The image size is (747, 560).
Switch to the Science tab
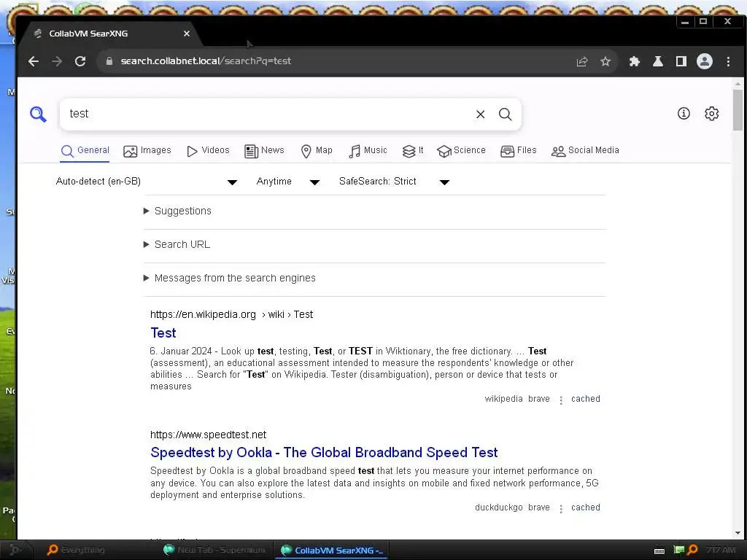[461, 150]
